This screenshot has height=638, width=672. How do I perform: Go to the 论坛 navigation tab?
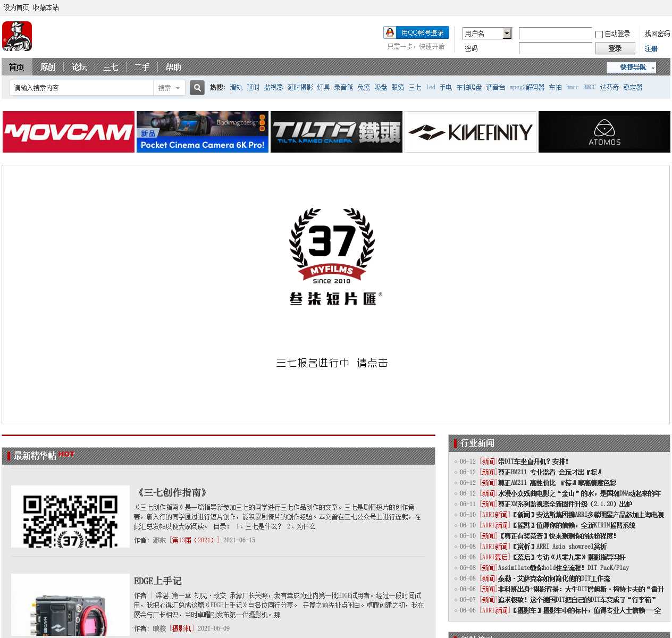coord(79,68)
